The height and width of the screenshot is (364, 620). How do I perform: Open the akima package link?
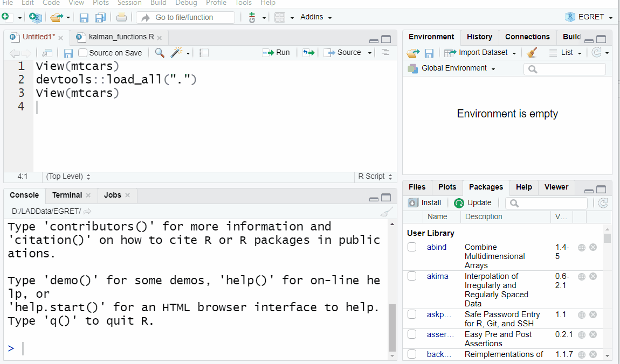[x=437, y=276]
